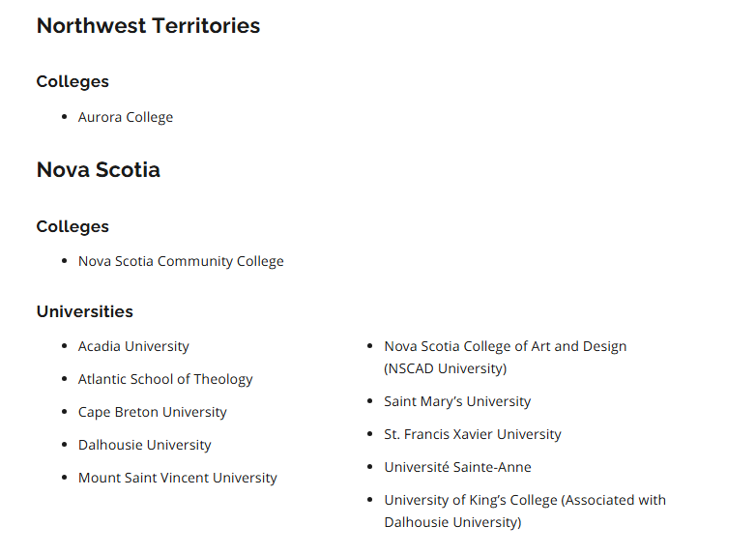This screenshot has width=756, height=555.
Task: Click the bullet beside Saint Mary's University
Action: coord(370,400)
